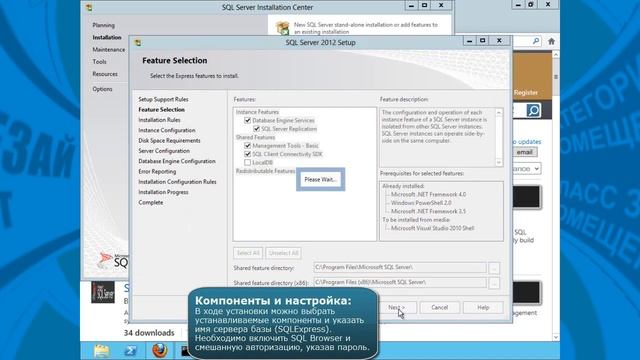The height and width of the screenshot is (360, 640).
Task: Click New SQL Server stand-alone installation link
Action: tap(366, 28)
